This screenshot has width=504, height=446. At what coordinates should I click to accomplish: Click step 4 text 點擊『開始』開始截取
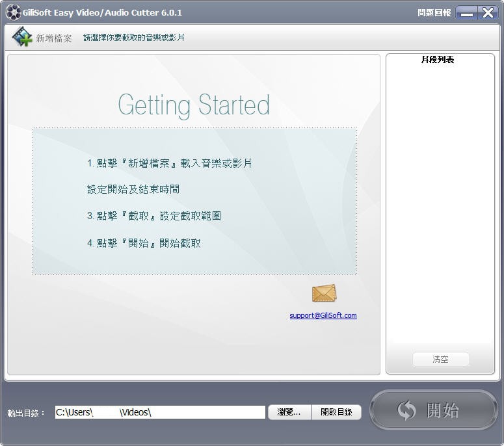click(144, 243)
